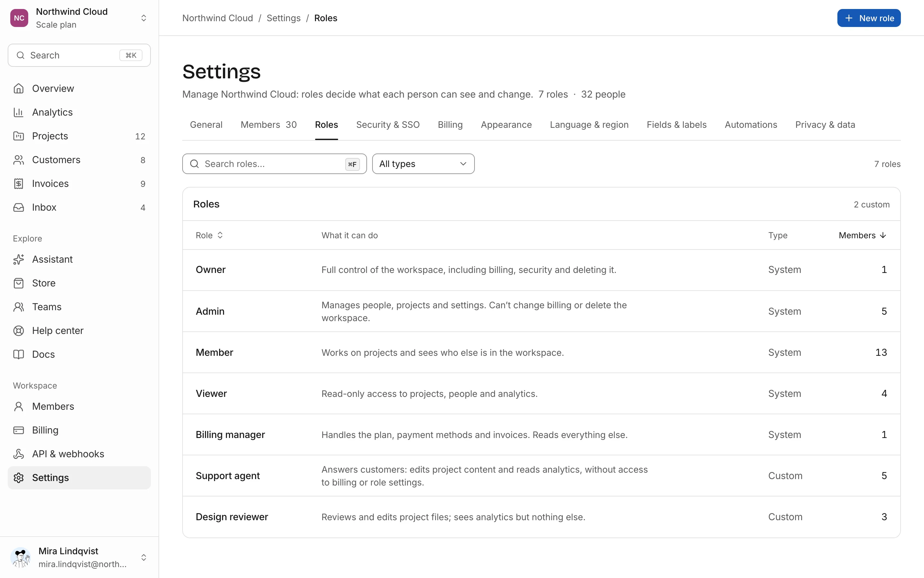
Task: Open Overview via its home icon
Action: coord(18,88)
